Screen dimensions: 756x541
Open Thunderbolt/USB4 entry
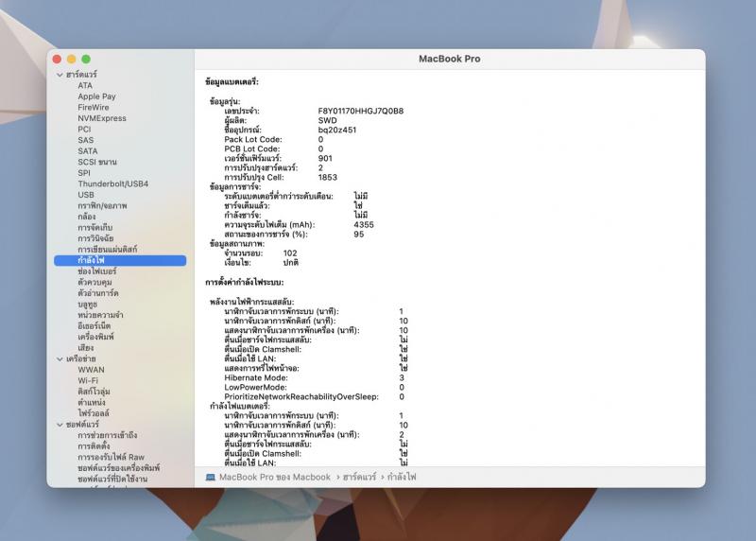click(112, 183)
